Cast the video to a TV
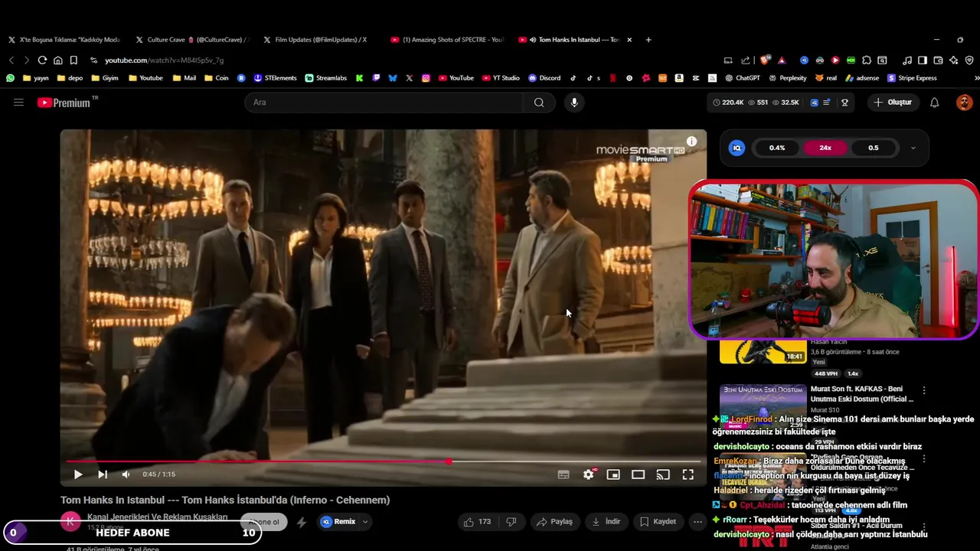980x551 pixels. (x=663, y=474)
